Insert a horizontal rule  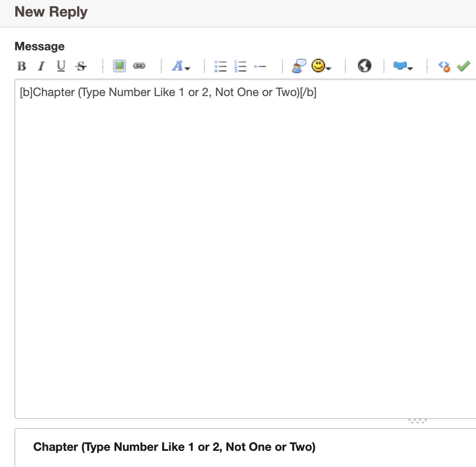[x=260, y=66]
